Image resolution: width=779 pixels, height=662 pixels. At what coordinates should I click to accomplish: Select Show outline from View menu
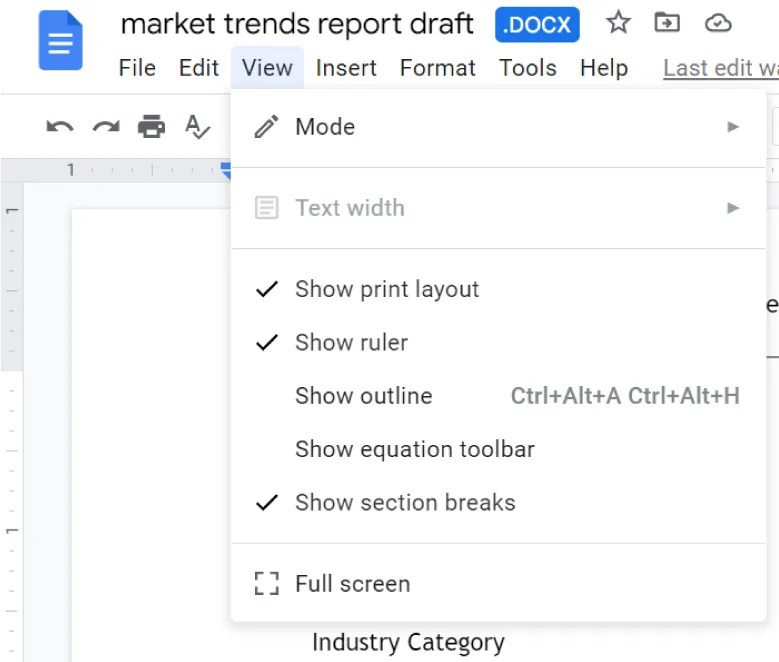(363, 396)
